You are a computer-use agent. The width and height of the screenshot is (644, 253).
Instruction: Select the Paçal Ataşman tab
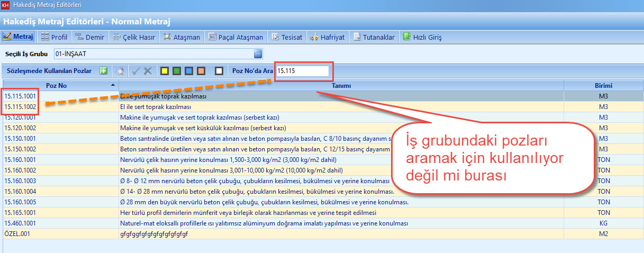(236, 37)
